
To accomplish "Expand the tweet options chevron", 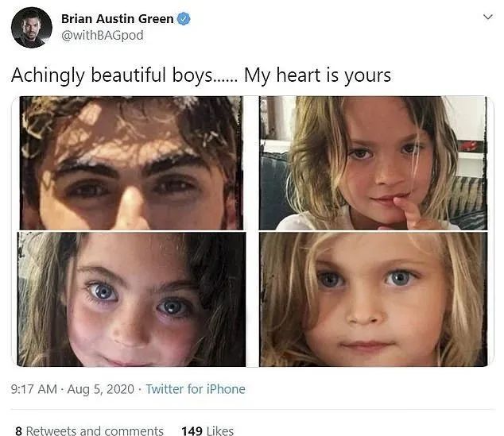I will 488,17.
